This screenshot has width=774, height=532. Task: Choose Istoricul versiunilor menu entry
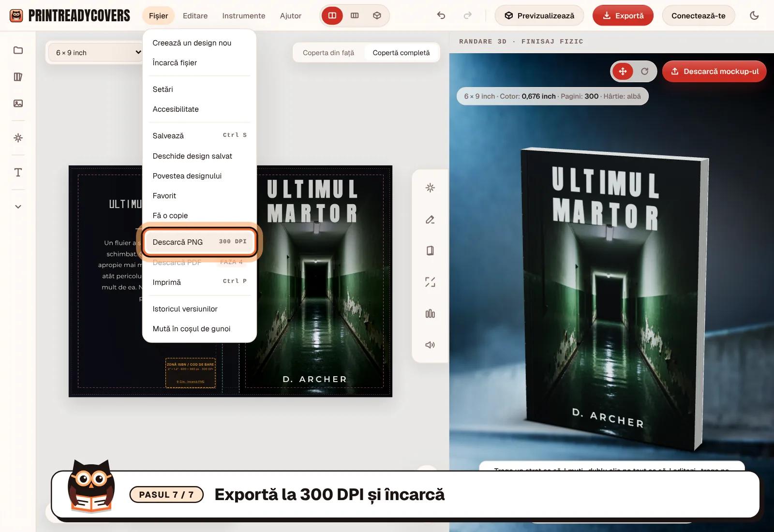[x=199, y=309]
